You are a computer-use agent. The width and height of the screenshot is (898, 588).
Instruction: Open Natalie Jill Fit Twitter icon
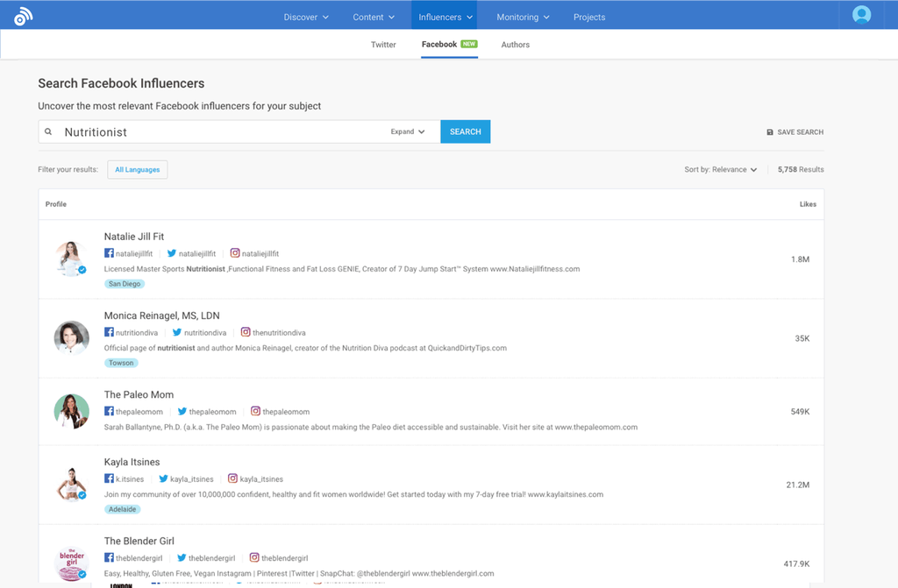(172, 253)
